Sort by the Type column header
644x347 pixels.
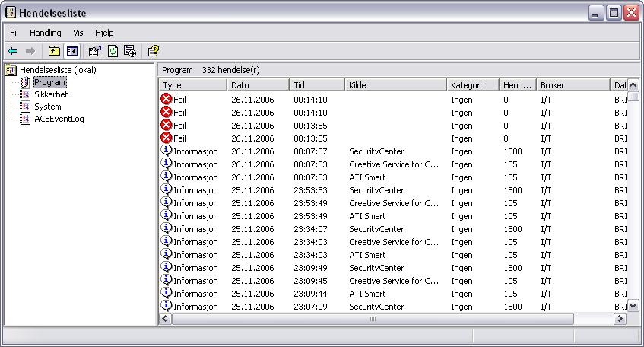(x=193, y=85)
